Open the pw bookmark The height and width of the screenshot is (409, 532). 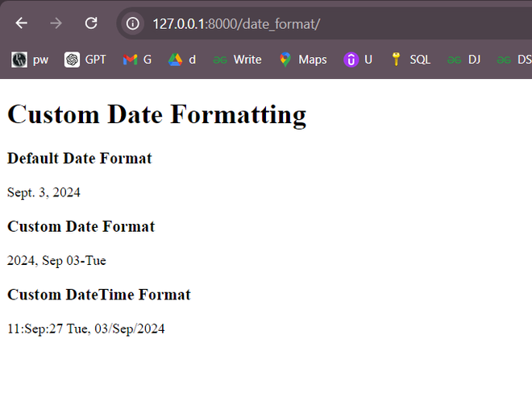30,60
